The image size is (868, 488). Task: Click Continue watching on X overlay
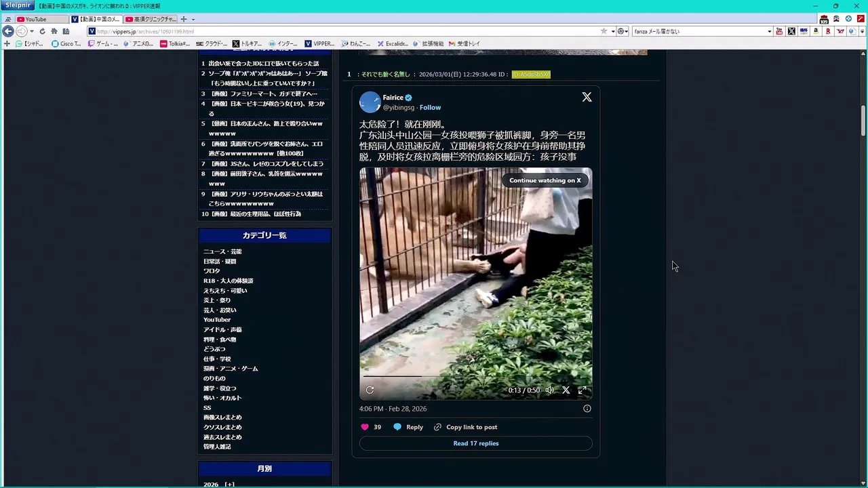coord(545,180)
